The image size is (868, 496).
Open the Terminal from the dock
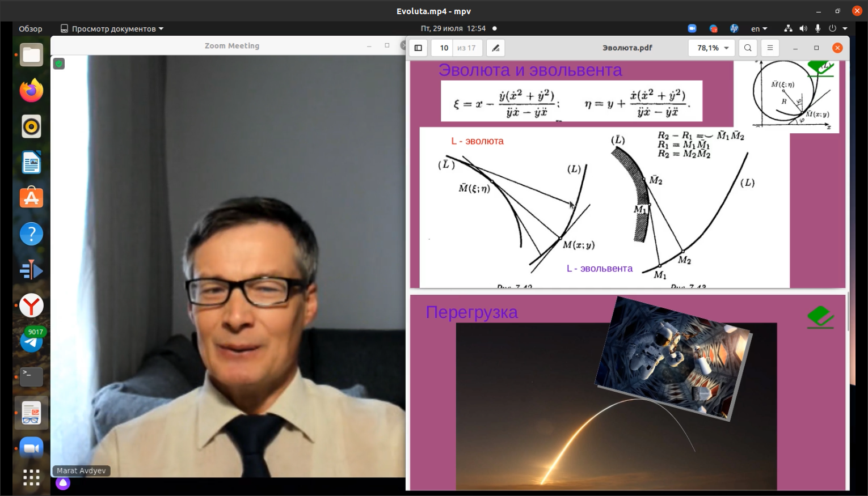(x=31, y=377)
